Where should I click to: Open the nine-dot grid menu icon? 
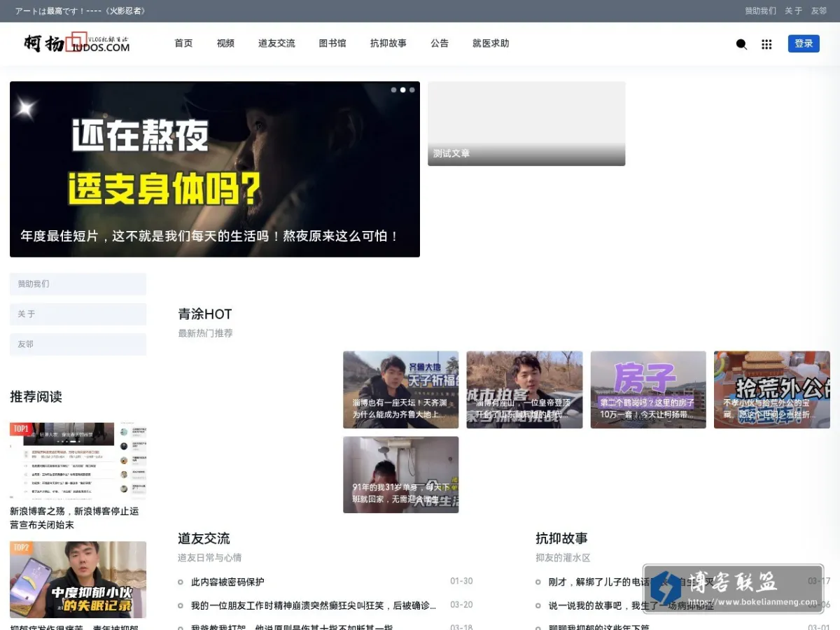click(766, 44)
